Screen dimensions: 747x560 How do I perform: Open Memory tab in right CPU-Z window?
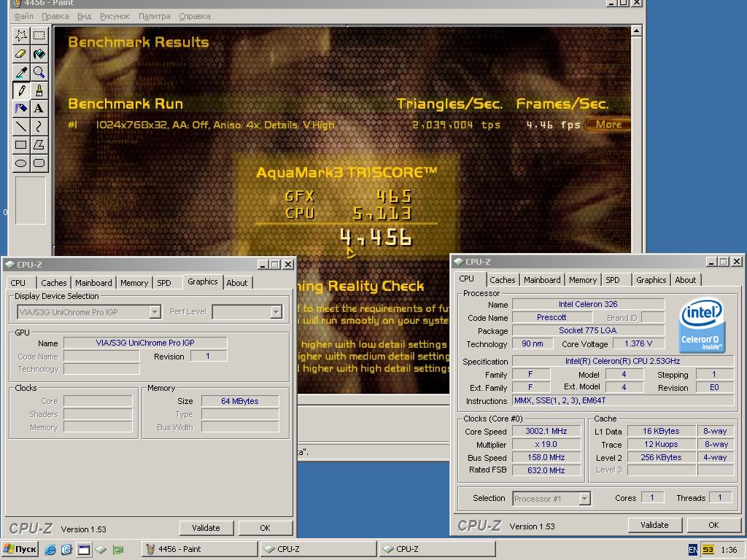point(583,280)
